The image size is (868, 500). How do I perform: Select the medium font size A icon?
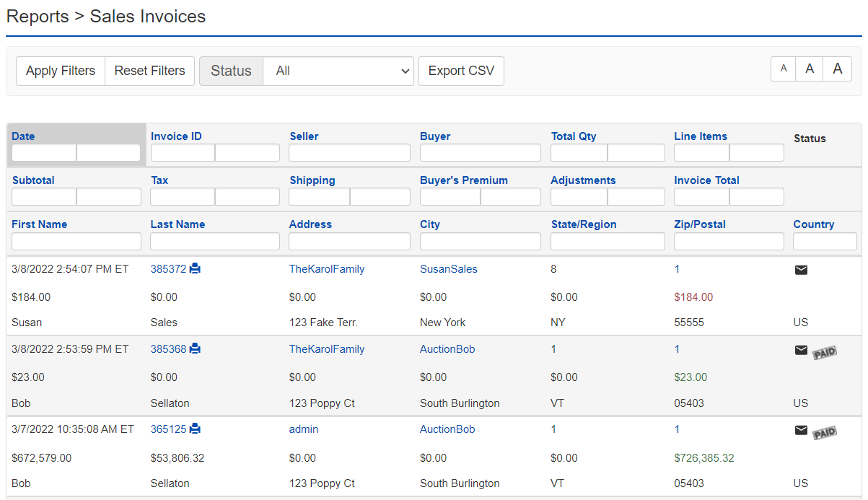pyautogui.click(x=810, y=69)
